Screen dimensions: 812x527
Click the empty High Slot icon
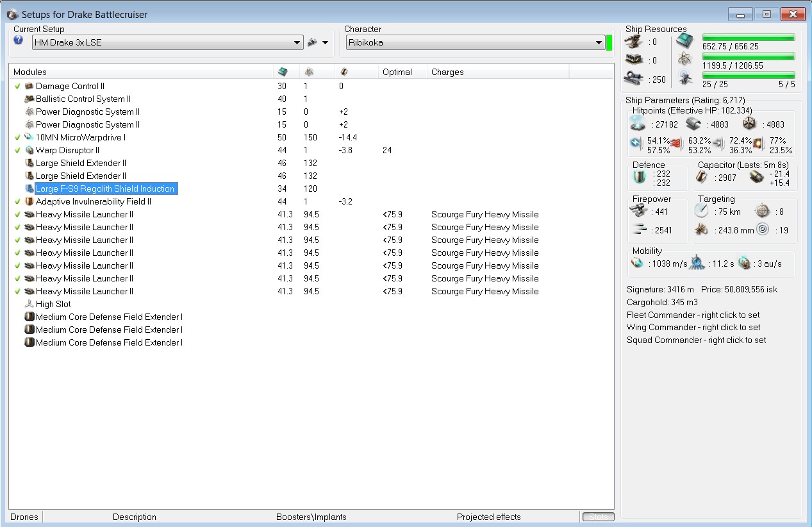pos(29,304)
